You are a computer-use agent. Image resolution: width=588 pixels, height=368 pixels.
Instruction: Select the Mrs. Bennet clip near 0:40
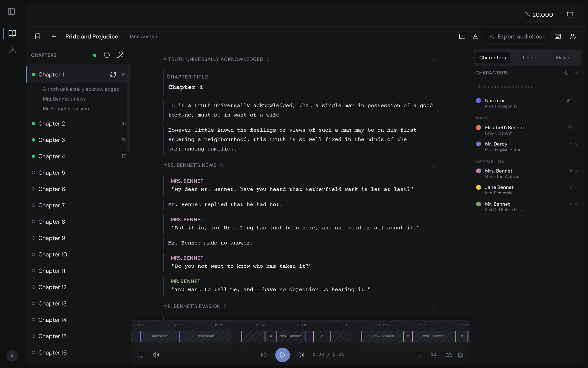pyautogui.click(x=291, y=336)
